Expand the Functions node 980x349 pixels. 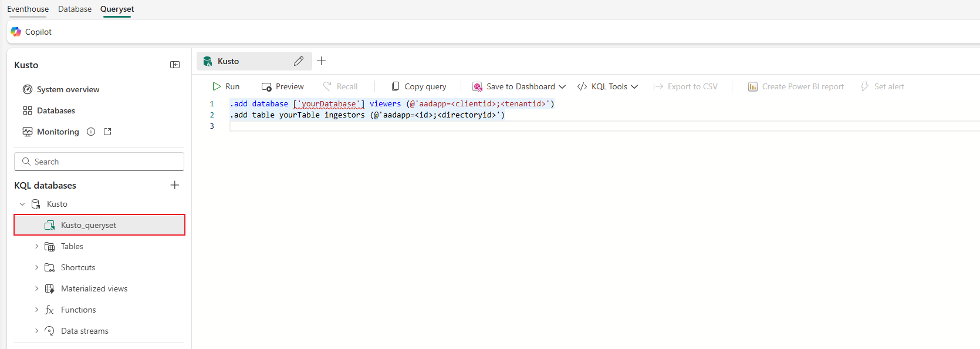(x=36, y=310)
